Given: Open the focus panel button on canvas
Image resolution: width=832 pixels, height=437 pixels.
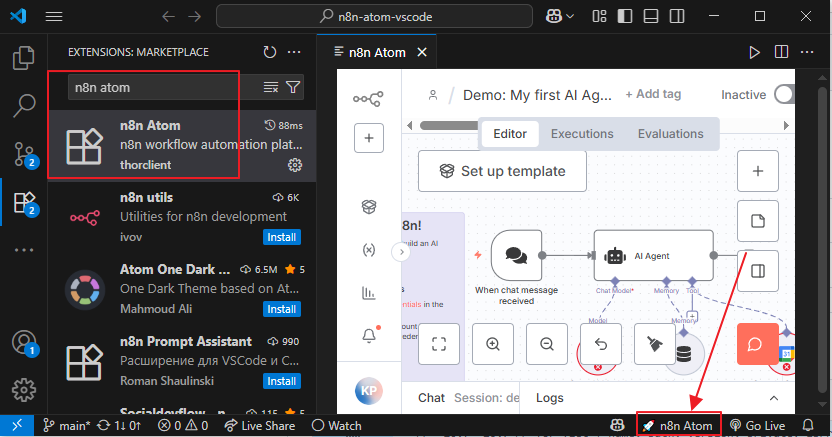Looking at the screenshot, I should click(758, 271).
